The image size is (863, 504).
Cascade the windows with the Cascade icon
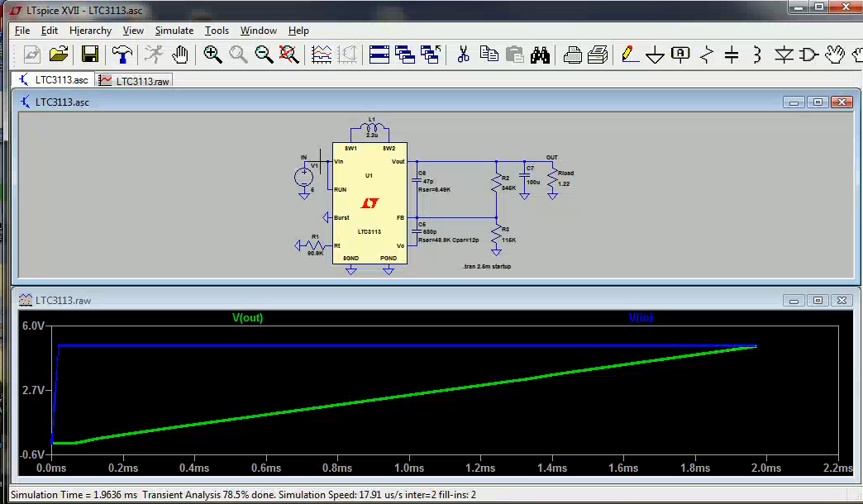pyautogui.click(x=405, y=55)
